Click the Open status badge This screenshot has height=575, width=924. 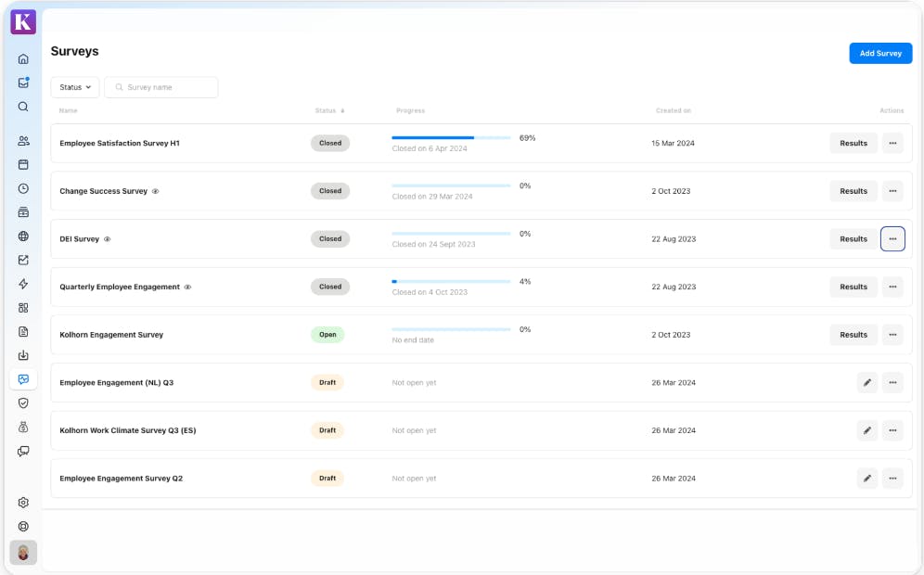pyautogui.click(x=327, y=335)
